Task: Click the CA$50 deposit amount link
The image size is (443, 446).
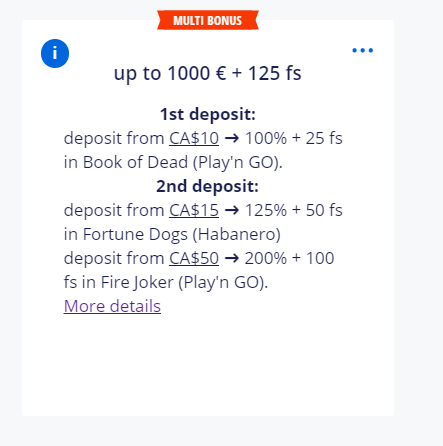Action: 194,258
